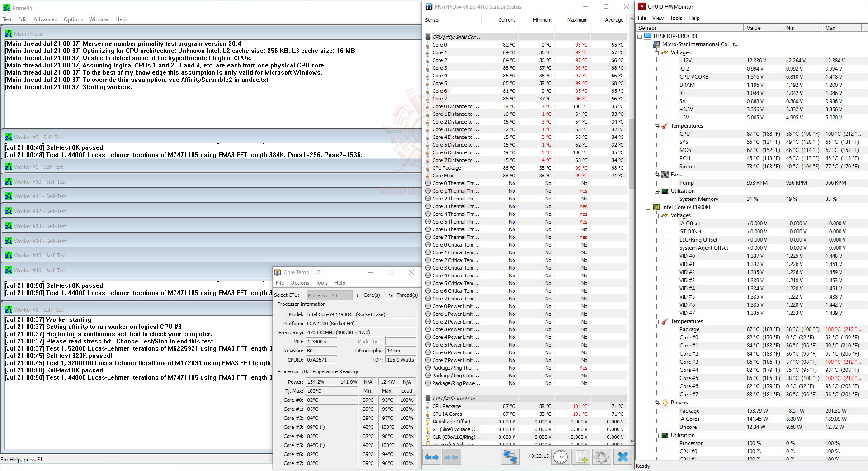Select System Agent Offset row in HWMonitor
Viewport: 868px width, 471px height.
click(x=748, y=248)
